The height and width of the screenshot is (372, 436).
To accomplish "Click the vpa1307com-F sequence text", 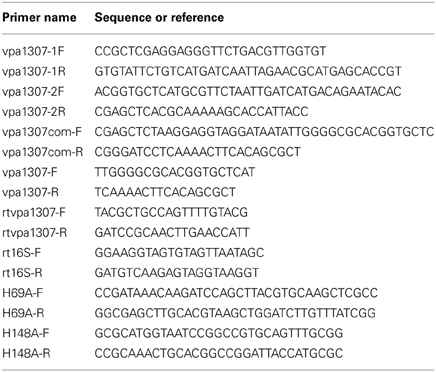I will [264, 132].
